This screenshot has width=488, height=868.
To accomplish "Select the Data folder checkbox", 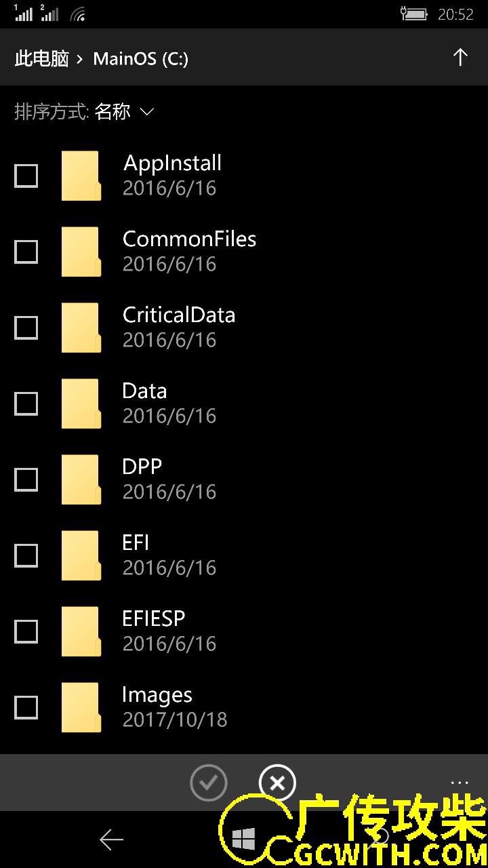I will point(26,404).
